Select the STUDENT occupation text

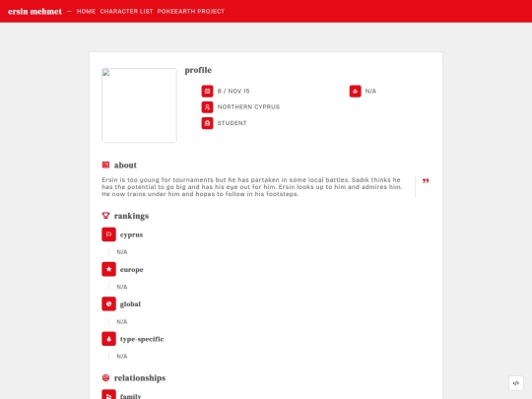(x=232, y=123)
